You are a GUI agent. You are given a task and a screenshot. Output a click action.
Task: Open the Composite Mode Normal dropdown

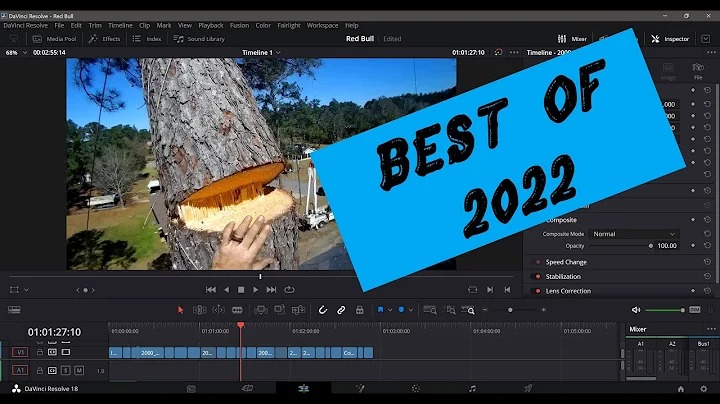634,234
